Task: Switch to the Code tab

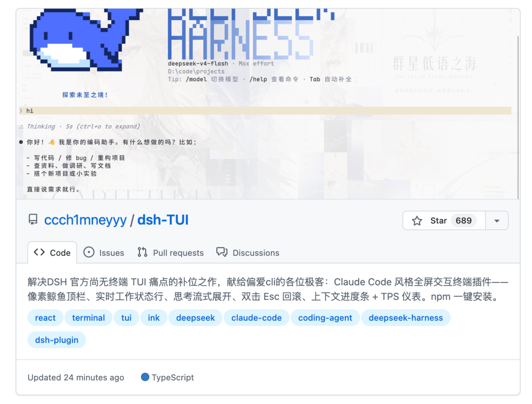Action: (52, 252)
